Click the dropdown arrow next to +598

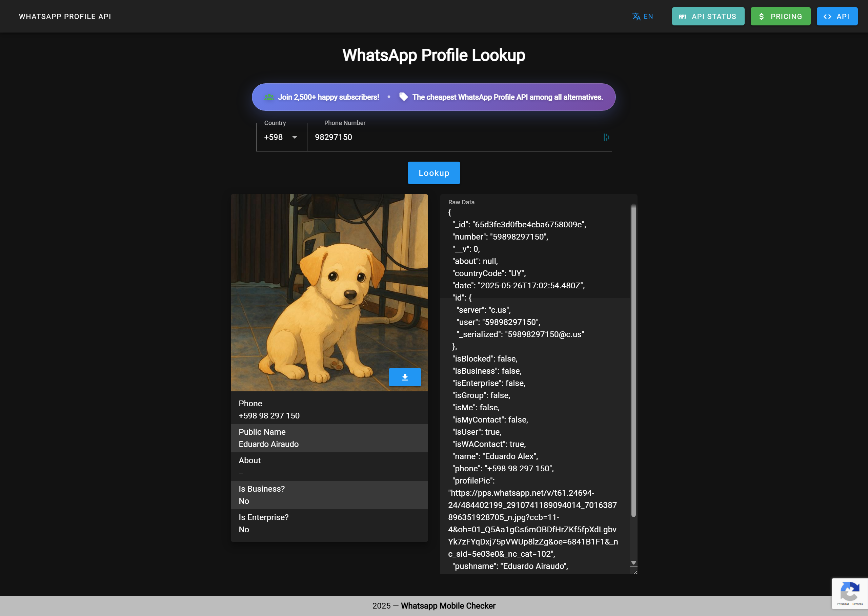[x=295, y=137]
